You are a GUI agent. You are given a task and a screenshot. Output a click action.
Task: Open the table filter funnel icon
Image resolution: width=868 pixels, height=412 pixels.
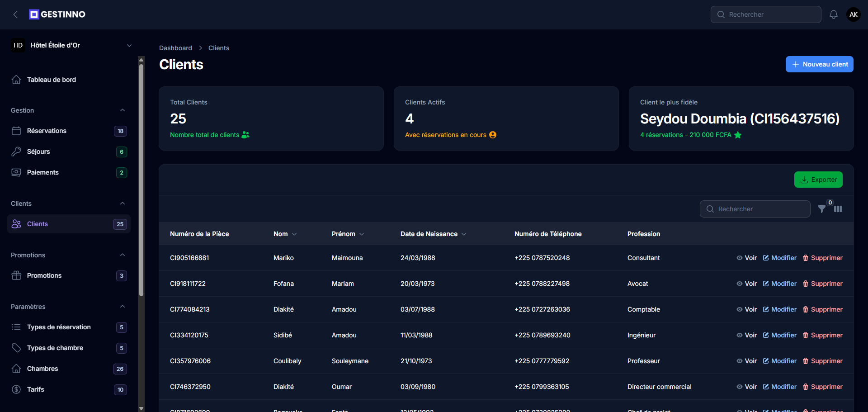(822, 209)
